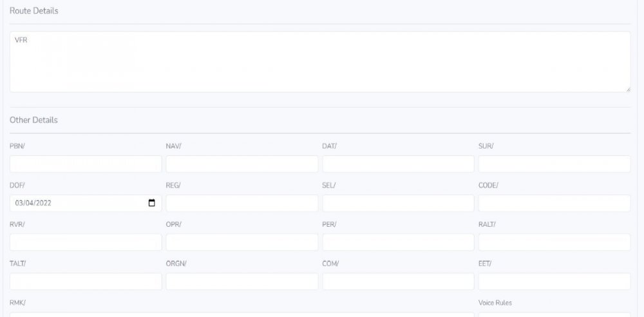Focus the ORGN/ input box
644x317 pixels.
tap(241, 282)
